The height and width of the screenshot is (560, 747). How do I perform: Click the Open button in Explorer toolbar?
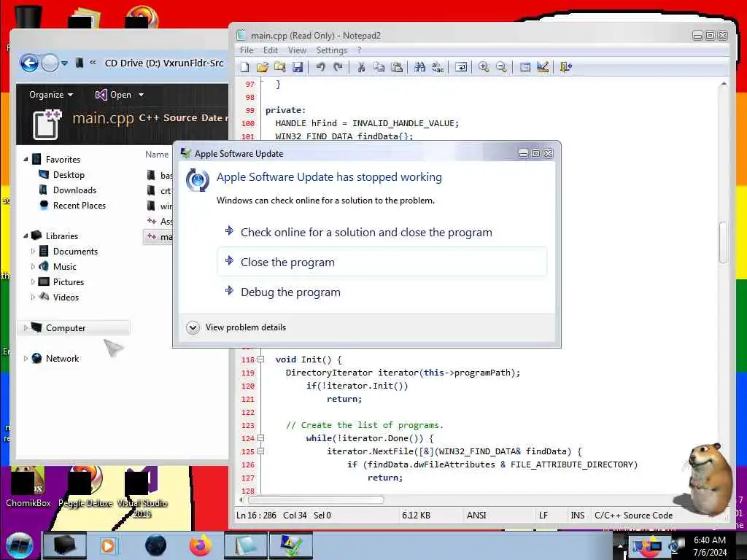click(113, 95)
